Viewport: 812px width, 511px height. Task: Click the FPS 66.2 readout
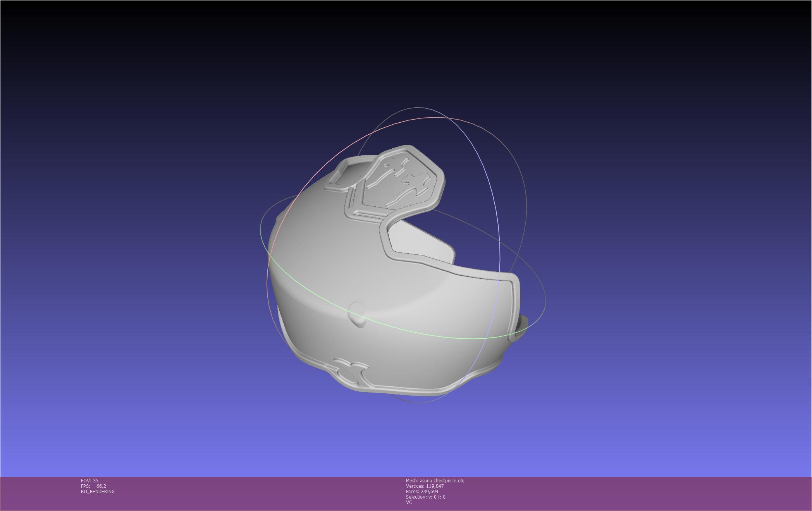[93, 486]
